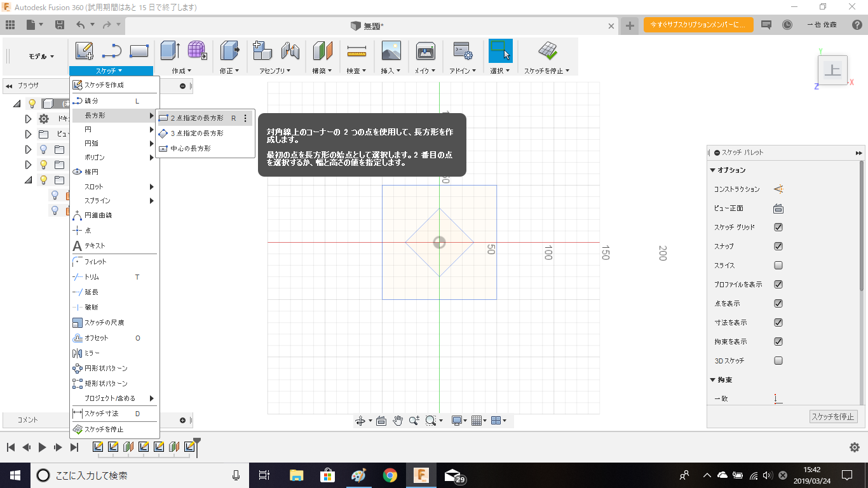The height and width of the screenshot is (488, 868).
Task: Click the Measure ruler icon in 検査
Action: pyautogui.click(x=356, y=51)
